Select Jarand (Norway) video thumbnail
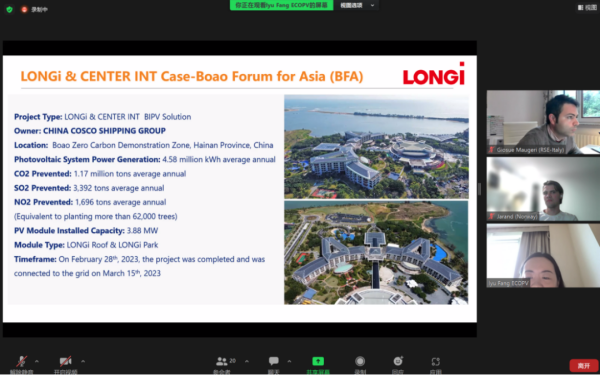 point(543,189)
